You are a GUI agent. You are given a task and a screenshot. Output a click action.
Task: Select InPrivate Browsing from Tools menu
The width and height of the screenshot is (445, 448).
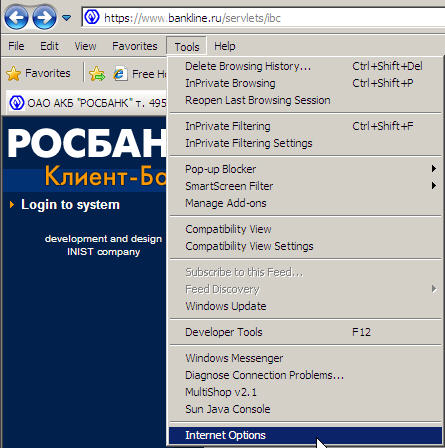(305, 83)
